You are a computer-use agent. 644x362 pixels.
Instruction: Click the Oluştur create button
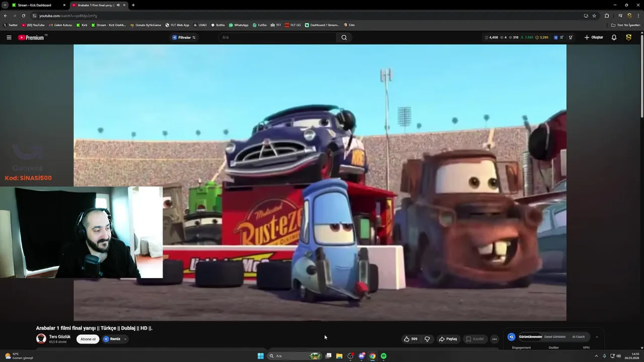pyautogui.click(x=594, y=37)
